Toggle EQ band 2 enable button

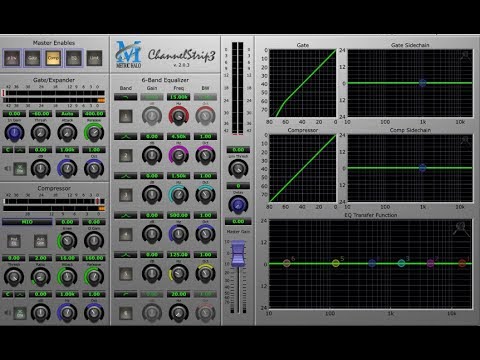tap(126, 156)
